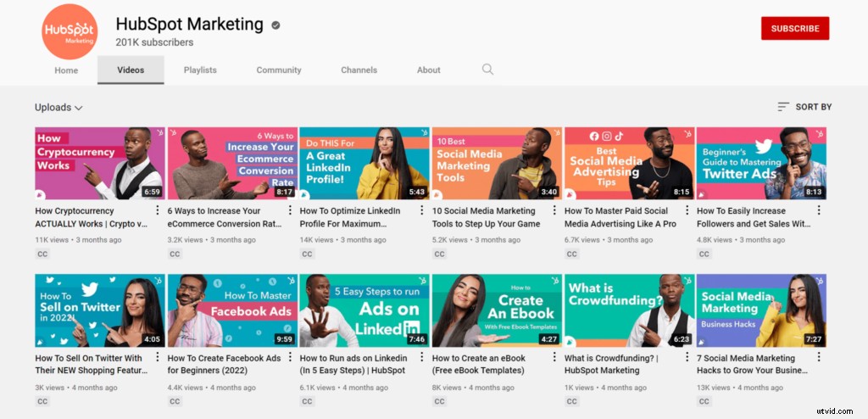The height and width of the screenshot is (419, 868).
Task: Click CC badge under How To Sell On Twitter
Action: click(42, 401)
